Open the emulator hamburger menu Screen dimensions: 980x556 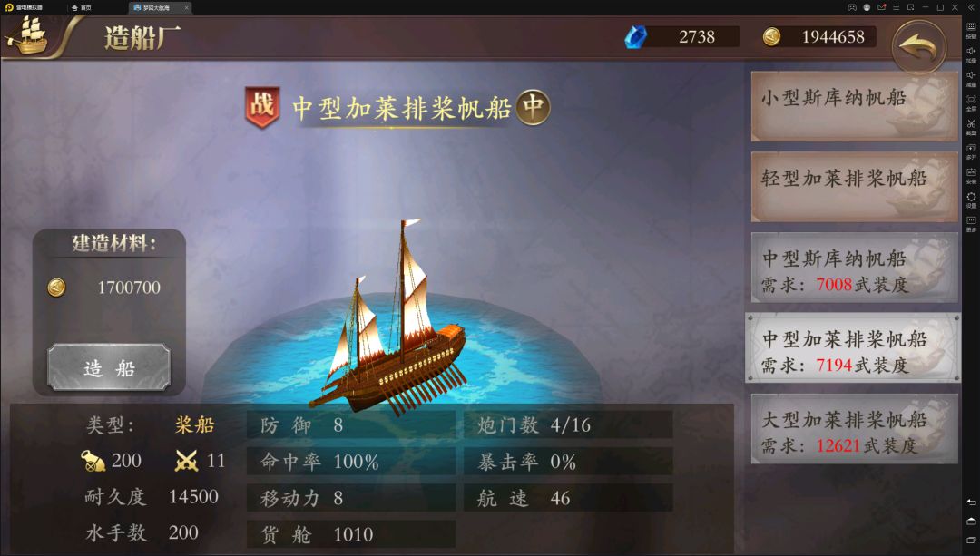(x=896, y=7)
